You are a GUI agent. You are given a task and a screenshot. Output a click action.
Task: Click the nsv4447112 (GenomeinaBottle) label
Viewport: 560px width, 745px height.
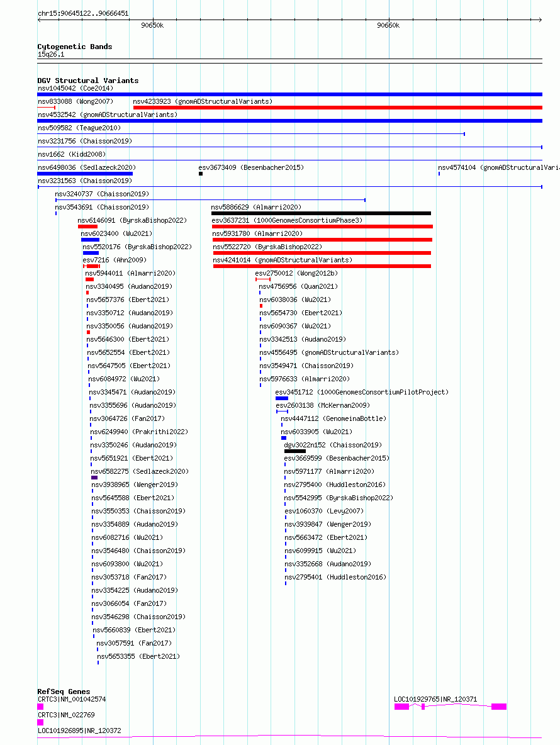point(333,420)
